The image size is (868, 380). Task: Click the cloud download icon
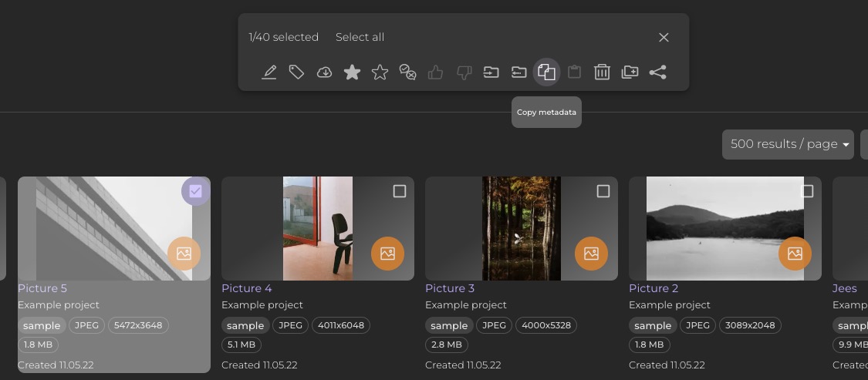(x=325, y=72)
